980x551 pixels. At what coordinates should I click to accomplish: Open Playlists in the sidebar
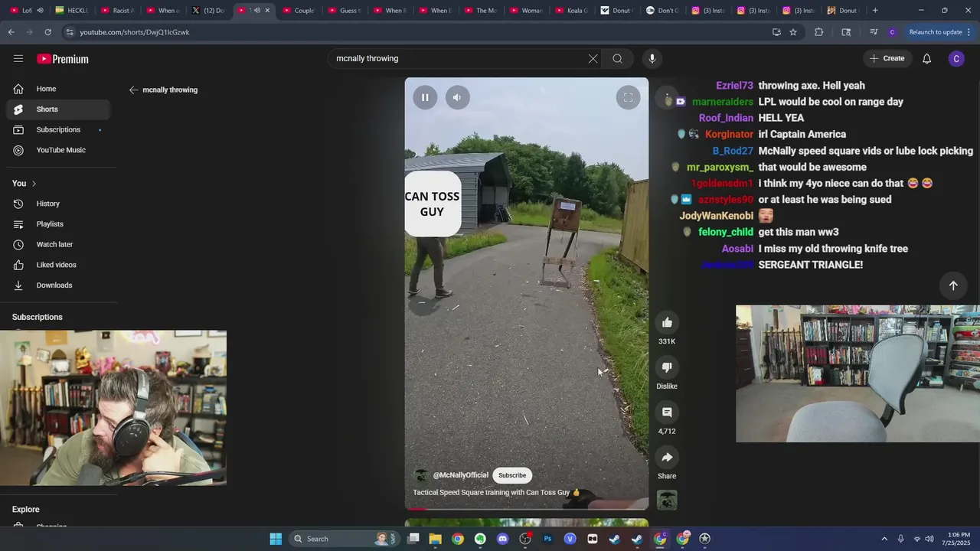click(x=58, y=224)
